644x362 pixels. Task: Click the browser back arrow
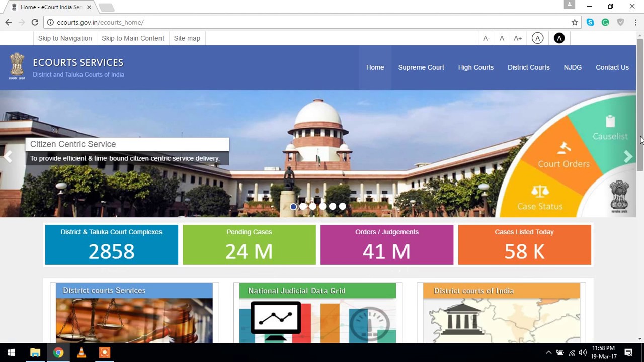coord(9,22)
